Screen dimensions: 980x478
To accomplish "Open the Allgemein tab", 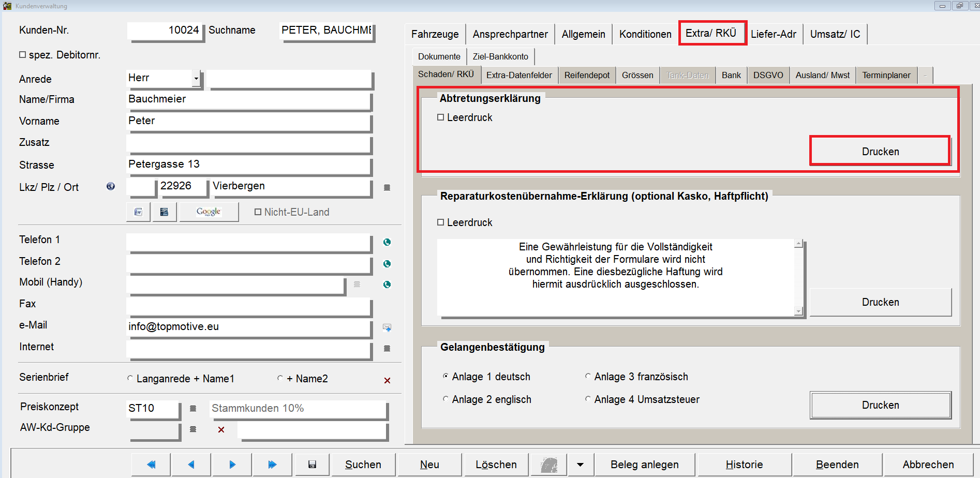I will pyautogui.click(x=583, y=34).
